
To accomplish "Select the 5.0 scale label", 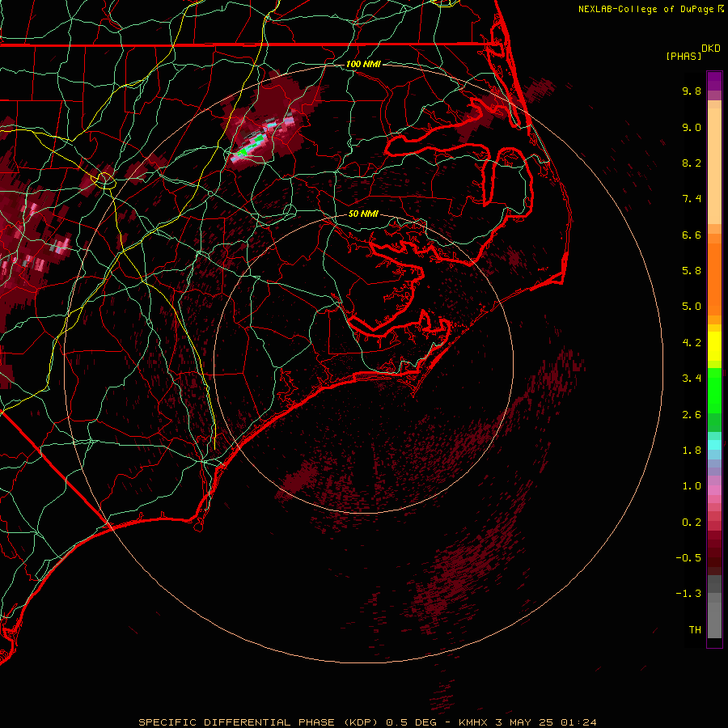I will pyautogui.click(x=692, y=307).
